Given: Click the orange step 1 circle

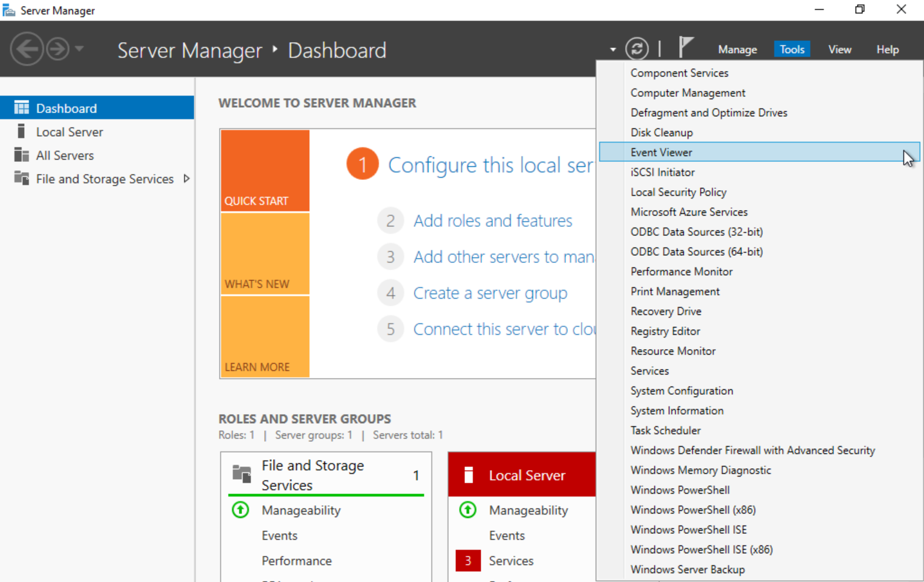Looking at the screenshot, I should [363, 164].
